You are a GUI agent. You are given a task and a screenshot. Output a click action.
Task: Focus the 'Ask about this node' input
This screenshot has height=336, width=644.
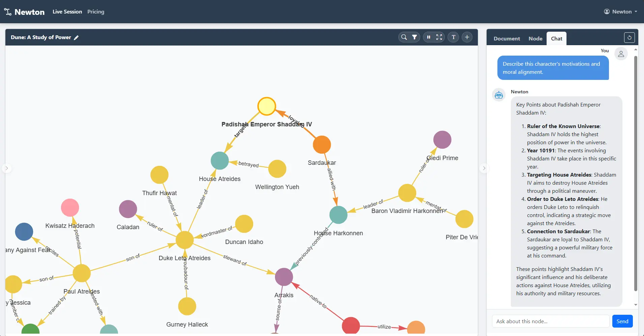tap(550, 321)
